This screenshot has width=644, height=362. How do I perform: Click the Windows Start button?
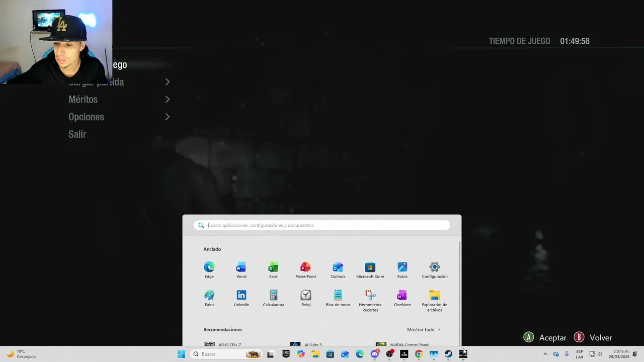181,354
